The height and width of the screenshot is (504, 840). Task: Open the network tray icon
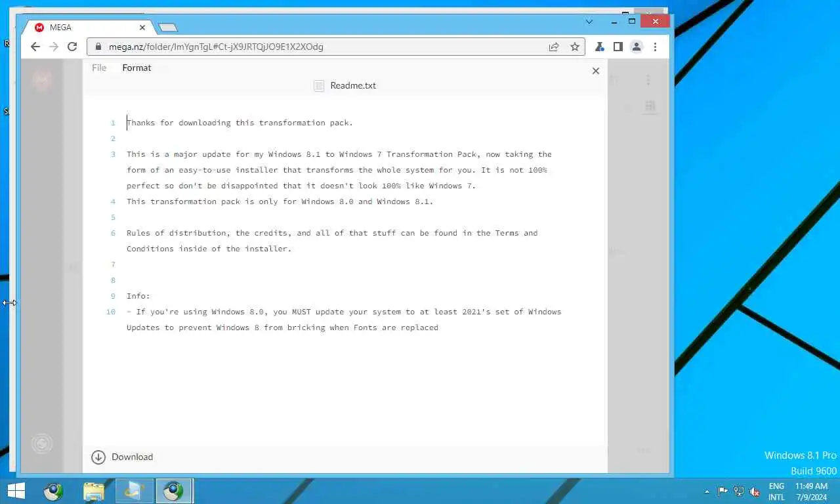click(x=739, y=492)
